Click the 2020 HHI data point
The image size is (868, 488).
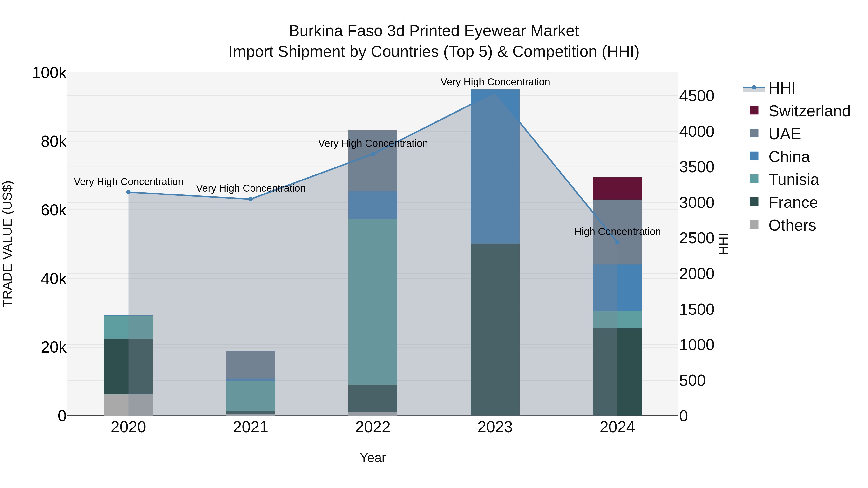tap(128, 192)
